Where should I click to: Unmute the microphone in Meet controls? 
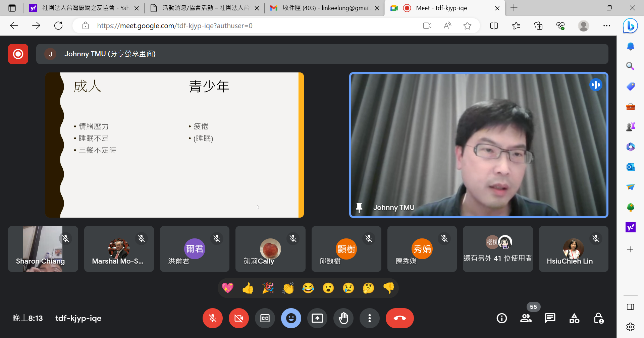(213, 318)
